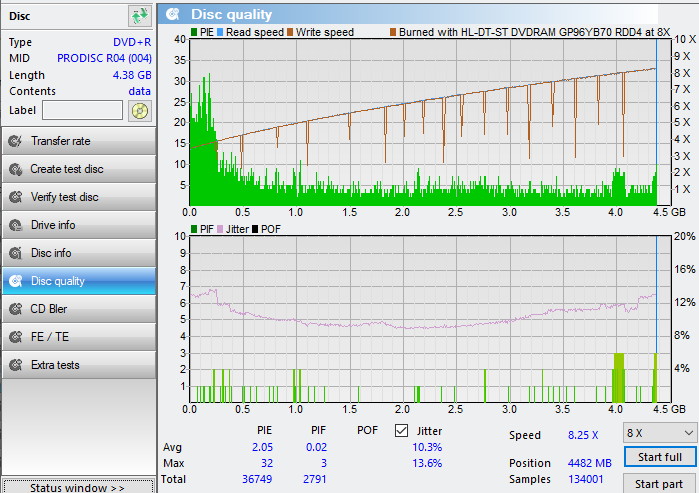Open the 8 X speed dropdown
This screenshot has height=493, width=699.
pos(659,432)
